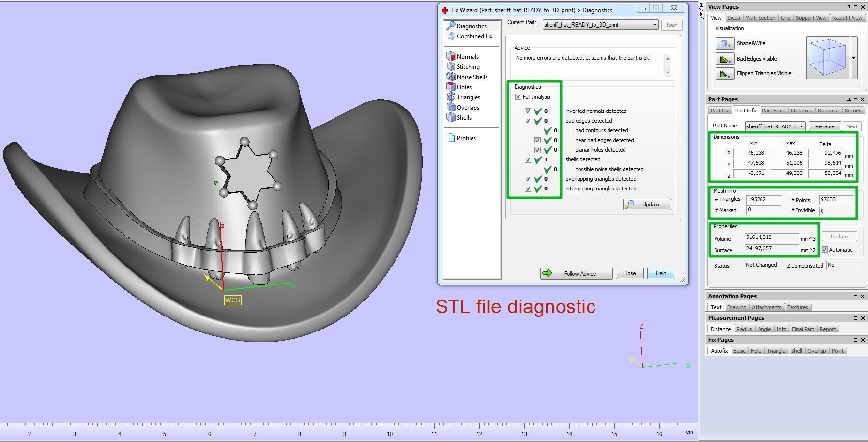The width and height of the screenshot is (868, 442).
Task: Maximize the Measurement Pages panel
Action: pyautogui.click(x=855, y=318)
